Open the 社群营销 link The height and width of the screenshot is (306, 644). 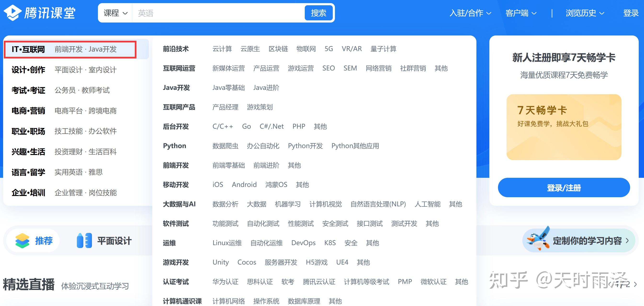tap(413, 68)
